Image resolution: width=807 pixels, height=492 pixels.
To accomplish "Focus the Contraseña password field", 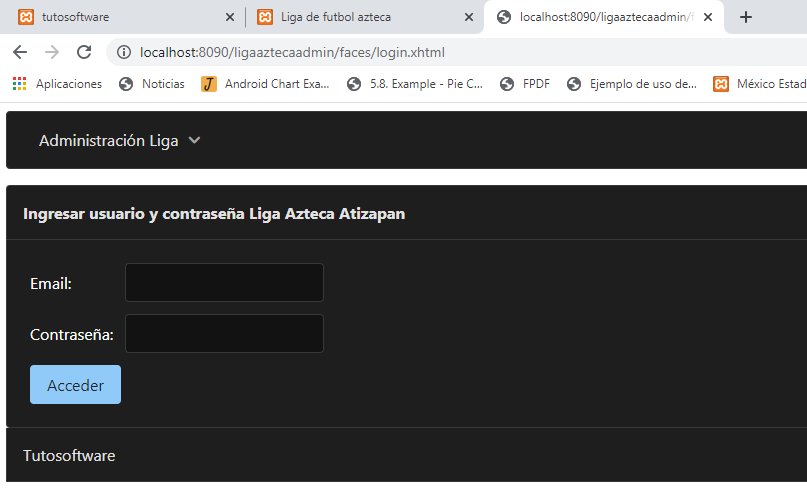I will point(224,334).
